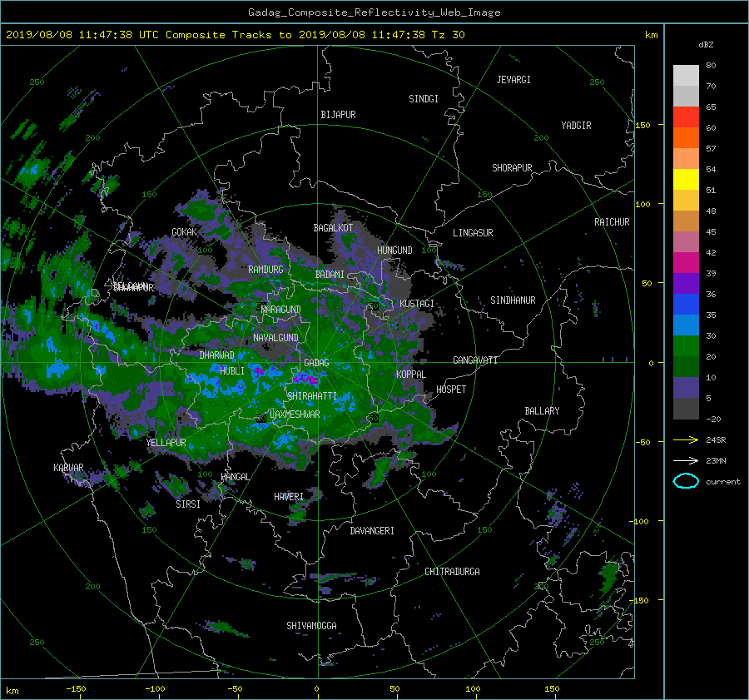Click the YADGIR city label

576,125
